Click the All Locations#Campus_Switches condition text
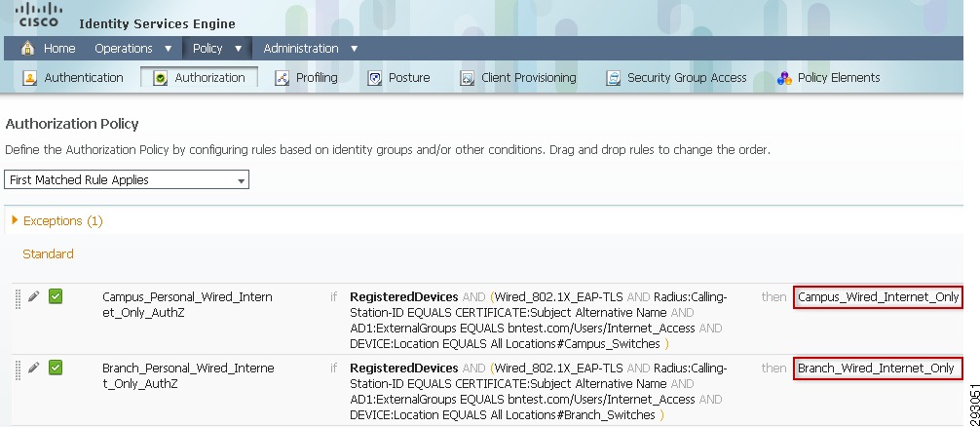The image size is (980, 427). click(575, 344)
